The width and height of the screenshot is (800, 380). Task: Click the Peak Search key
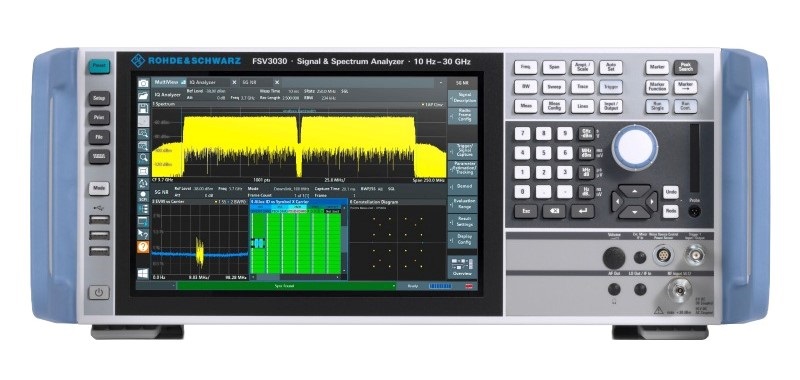(x=685, y=67)
